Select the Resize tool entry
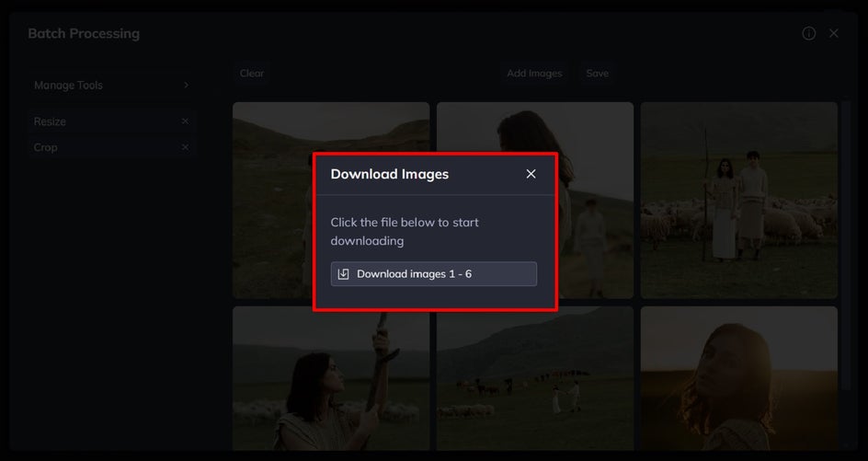The image size is (868, 461). pyautogui.click(x=110, y=121)
